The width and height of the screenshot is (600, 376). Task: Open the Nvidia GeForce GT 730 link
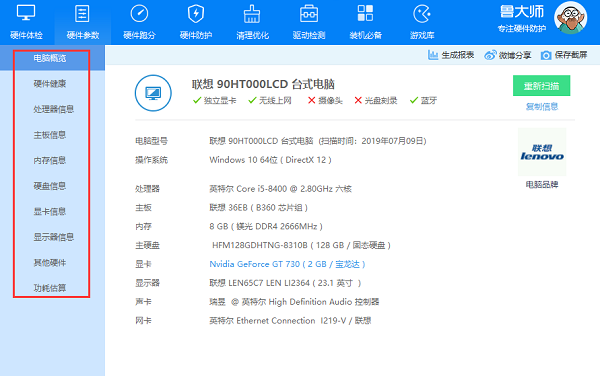tap(287, 264)
